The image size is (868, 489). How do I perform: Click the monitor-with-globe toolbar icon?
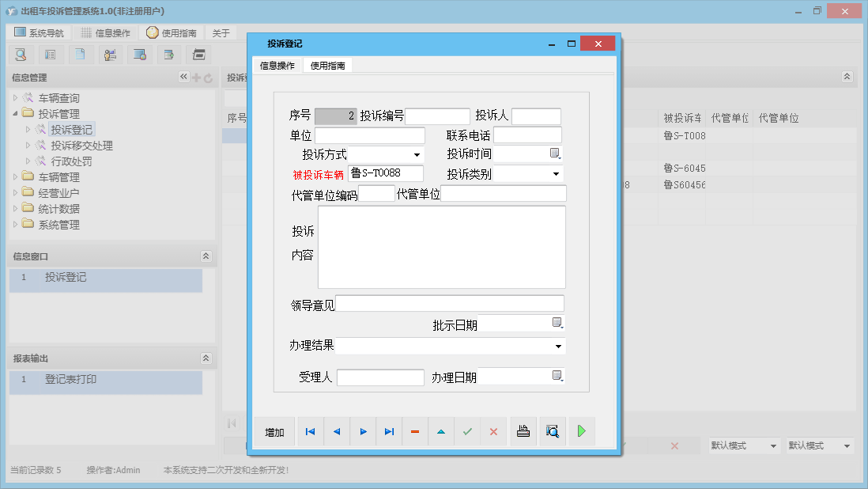click(141, 55)
